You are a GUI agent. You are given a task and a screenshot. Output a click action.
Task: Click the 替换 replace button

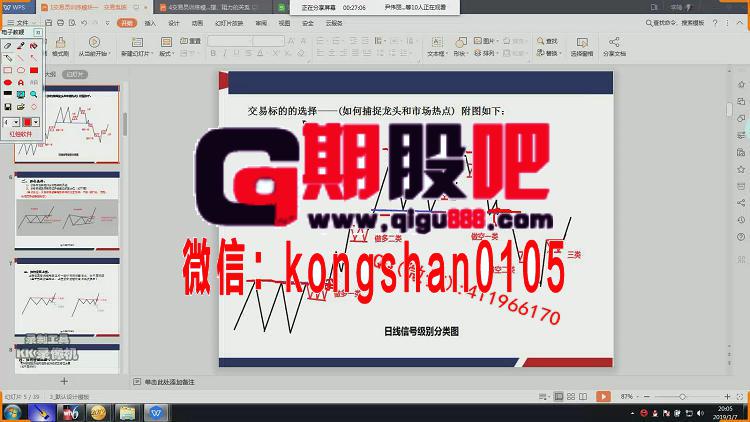tap(549, 53)
